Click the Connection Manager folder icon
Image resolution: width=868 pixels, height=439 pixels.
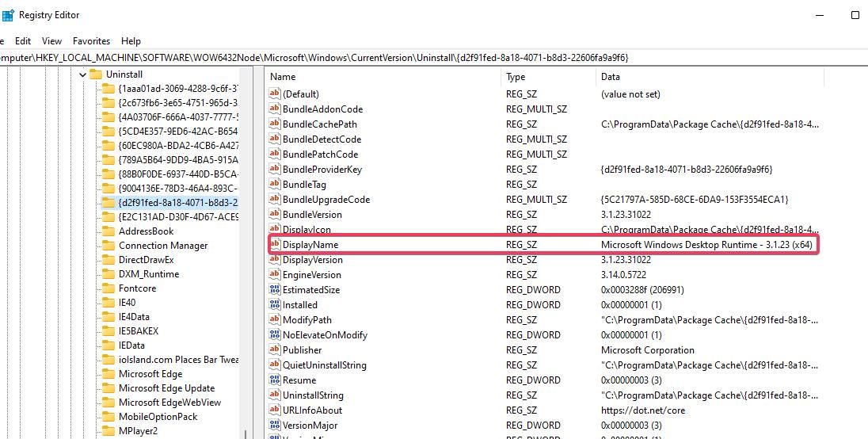(108, 245)
